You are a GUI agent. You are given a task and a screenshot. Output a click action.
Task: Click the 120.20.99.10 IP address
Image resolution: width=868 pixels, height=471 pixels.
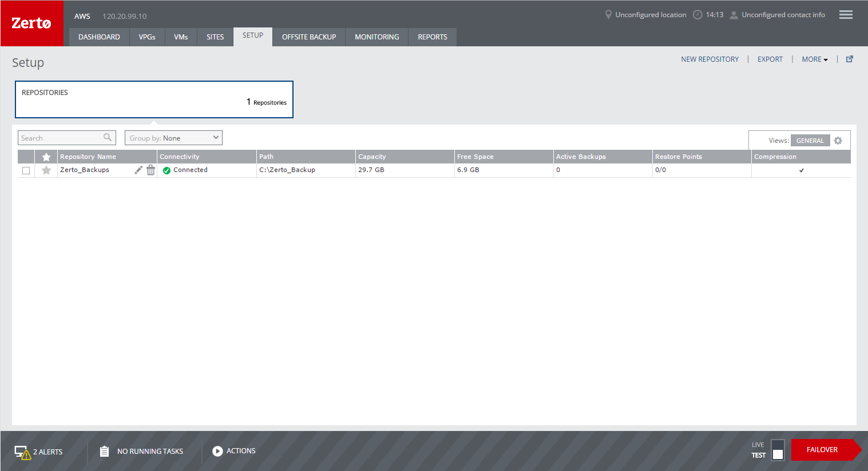pyautogui.click(x=125, y=16)
